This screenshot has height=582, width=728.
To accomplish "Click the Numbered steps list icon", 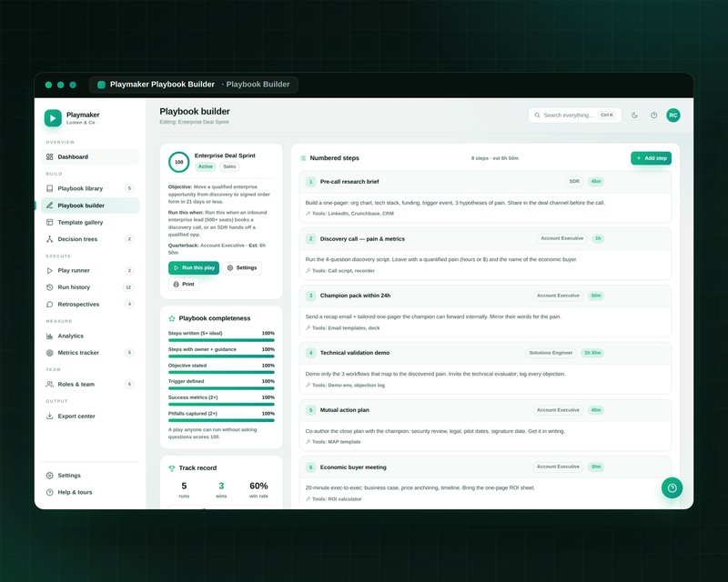I will click(303, 158).
